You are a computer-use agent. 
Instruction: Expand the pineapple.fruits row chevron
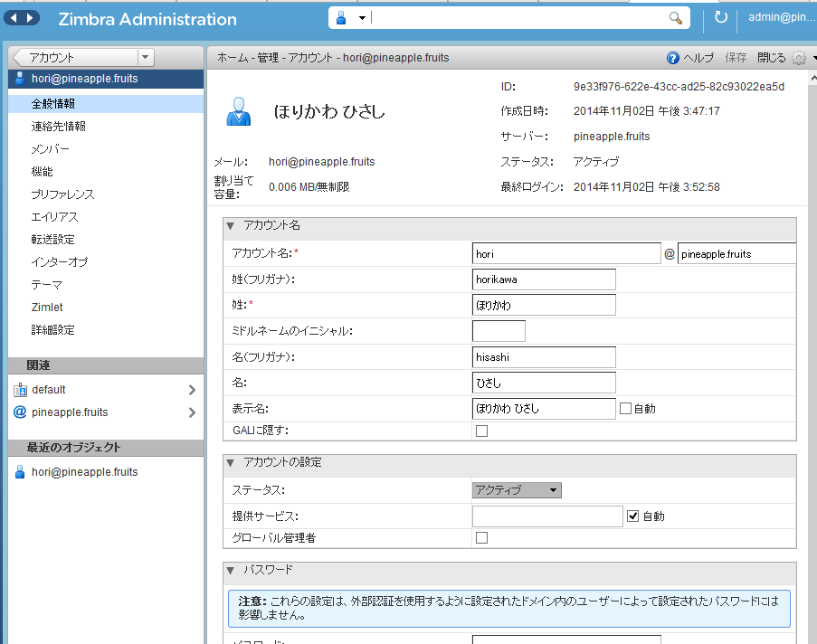[x=192, y=412]
